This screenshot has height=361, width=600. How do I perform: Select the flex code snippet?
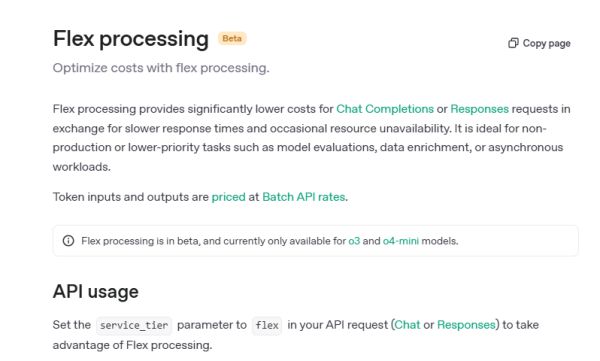pos(267,325)
